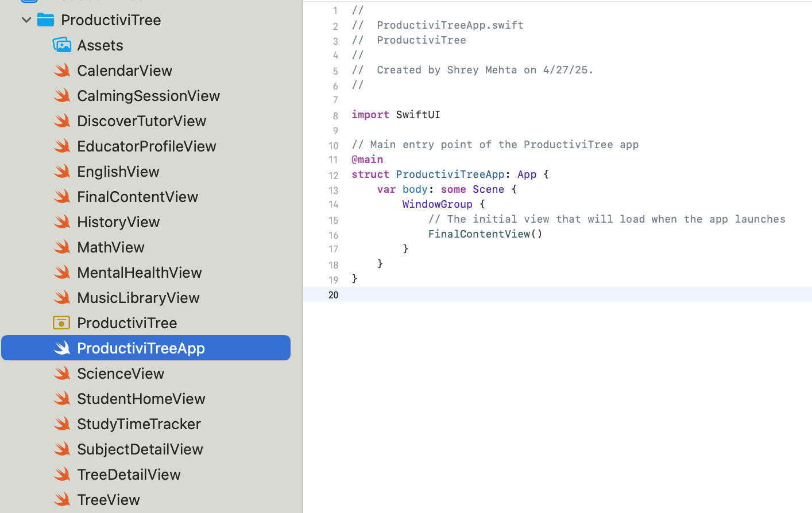Select the highlighted ProductiviTreeApp file
812x513 pixels.
(x=146, y=348)
